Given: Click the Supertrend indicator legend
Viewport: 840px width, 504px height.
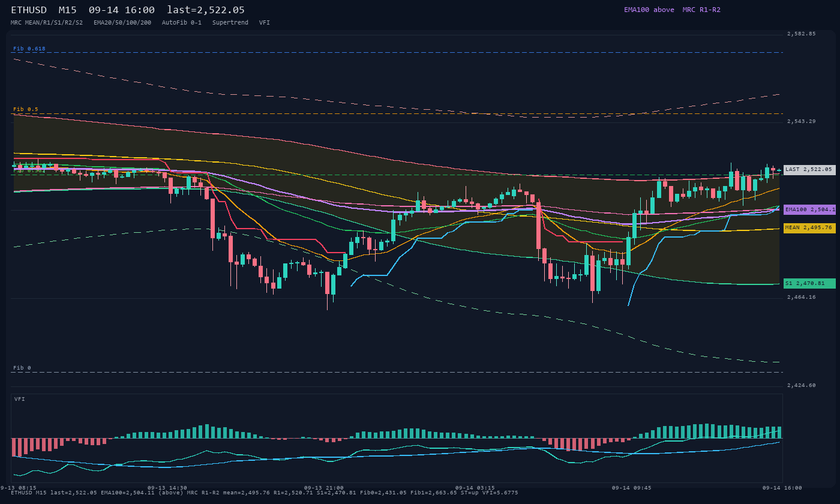Looking at the screenshot, I should (230, 23).
